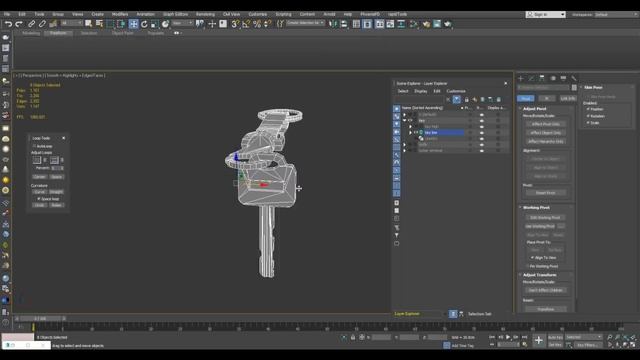Toggle Space loop checkbox in Loop Tools
This screenshot has width=640, height=360.
(x=39, y=199)
